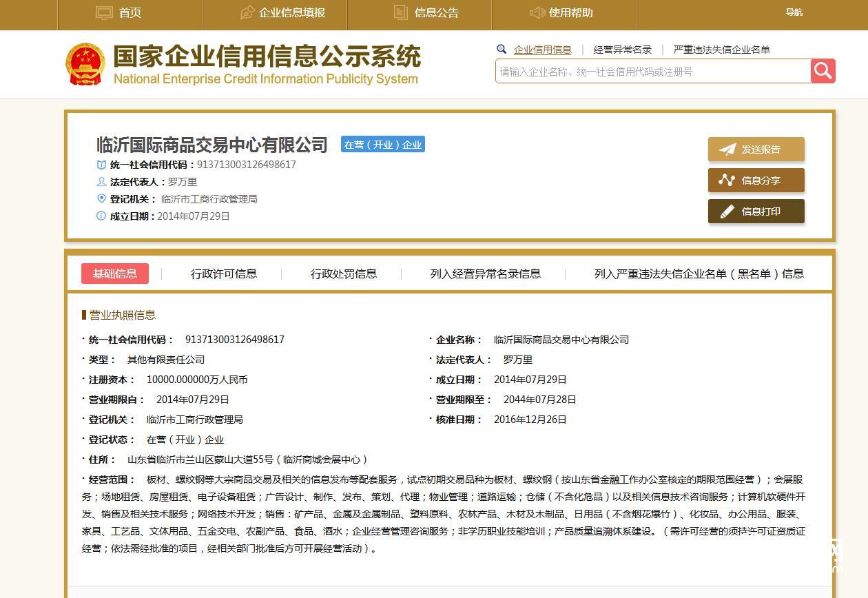Click the 发送报告 button
The height and width of the screenshot is (598, 868).
pyautogui.click(x=756, y=149)
